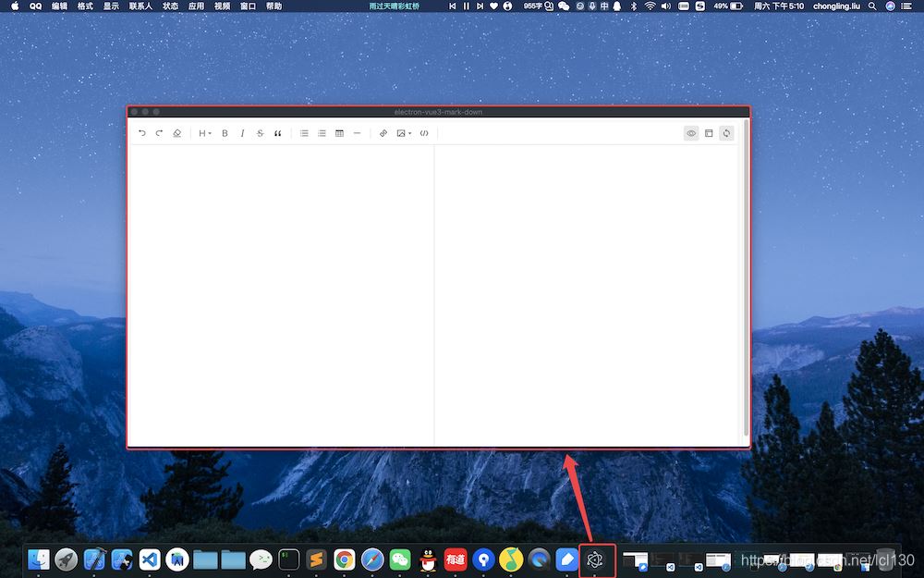The width and height of the screenshot is (924, 578).
Task: Click into the left markdown editing pane
Action: pos(281,295)
